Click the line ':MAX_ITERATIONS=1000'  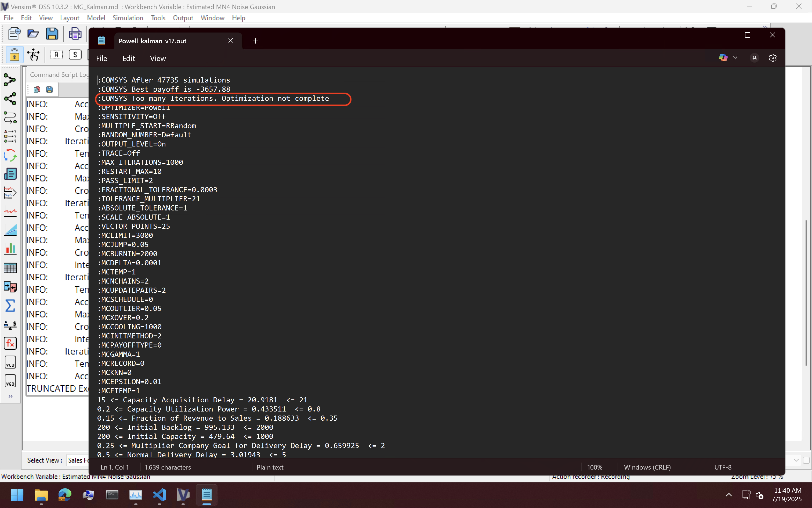(140, 162)
